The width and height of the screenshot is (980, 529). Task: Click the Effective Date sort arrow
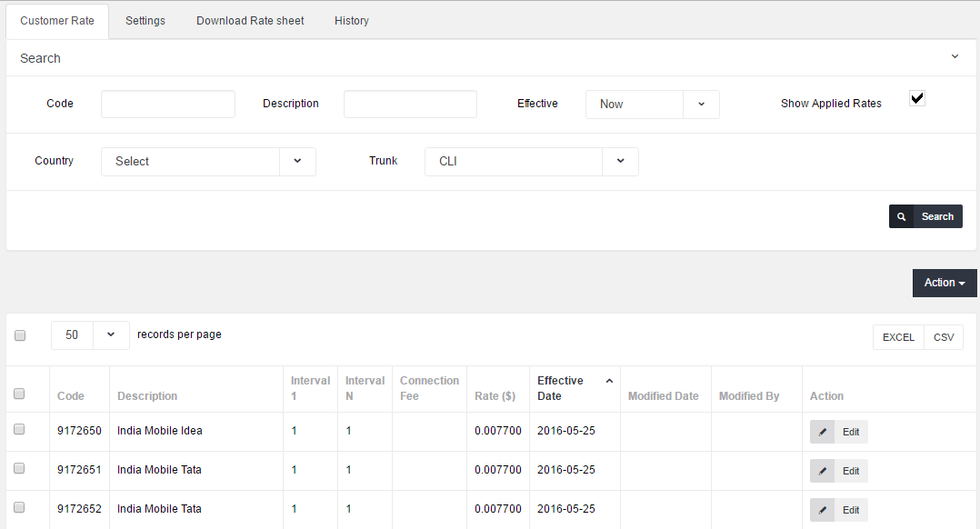click(609, 381)
